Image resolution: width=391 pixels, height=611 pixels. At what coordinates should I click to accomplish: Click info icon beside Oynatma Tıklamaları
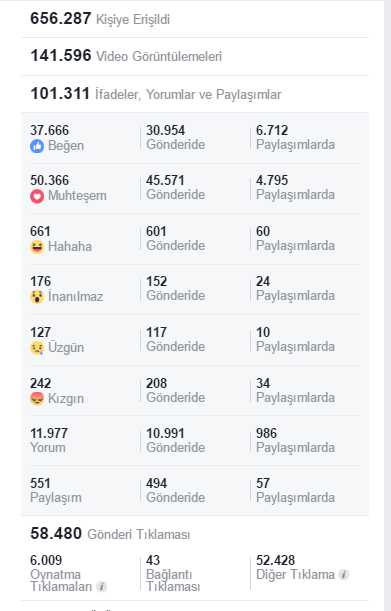[x=102, y=586]
